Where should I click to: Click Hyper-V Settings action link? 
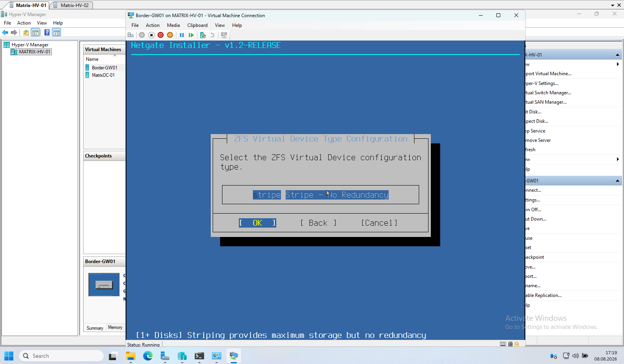coord(542,83)
